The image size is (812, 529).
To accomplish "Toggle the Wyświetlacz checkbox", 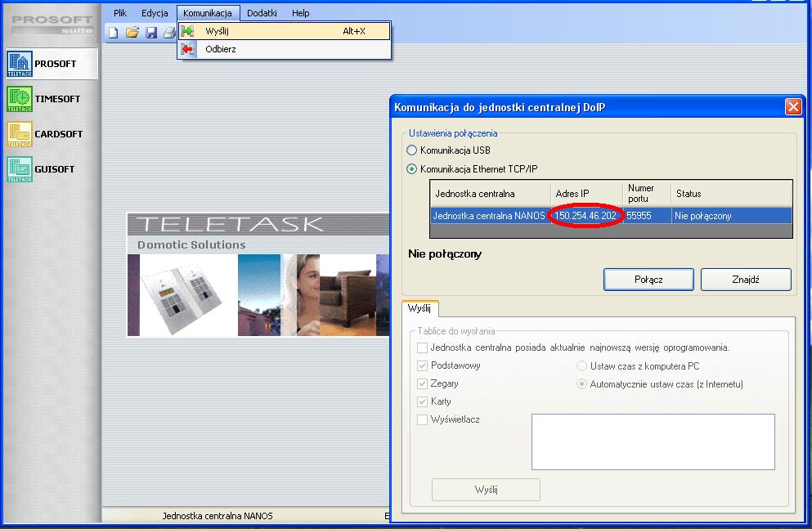I will pyautogui.click(x=422, y=419).
